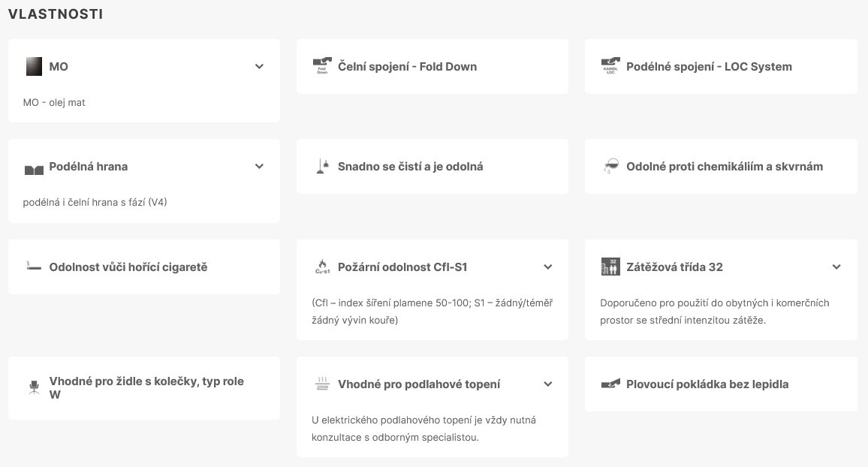Click the LOC System joint icon
The height and width of the screenshot is (467, 868).
pyautogui.click(x=610, y=66)
